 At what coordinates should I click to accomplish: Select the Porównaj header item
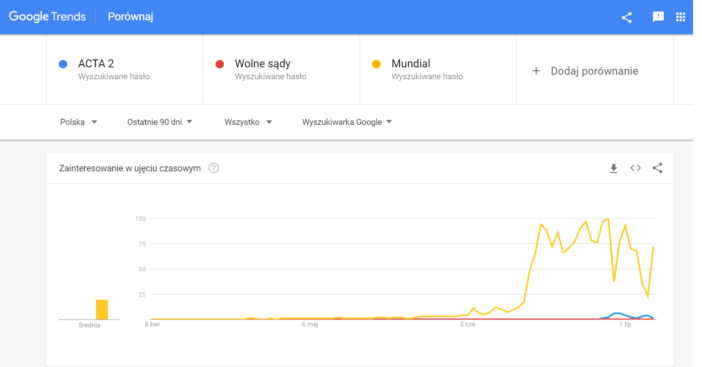(x=130, y=17)
